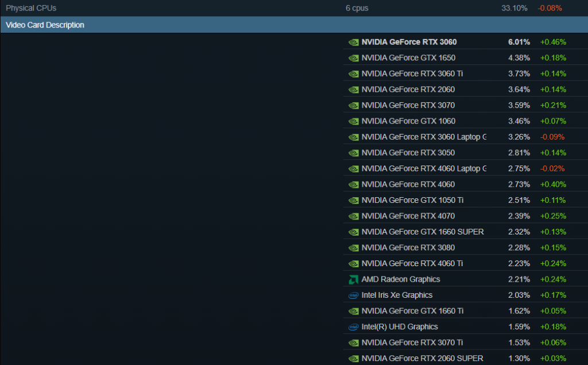The height and width of the screenshot is (365, 588).
Task: Click the 6.01% share value
Action: point(519,42)
